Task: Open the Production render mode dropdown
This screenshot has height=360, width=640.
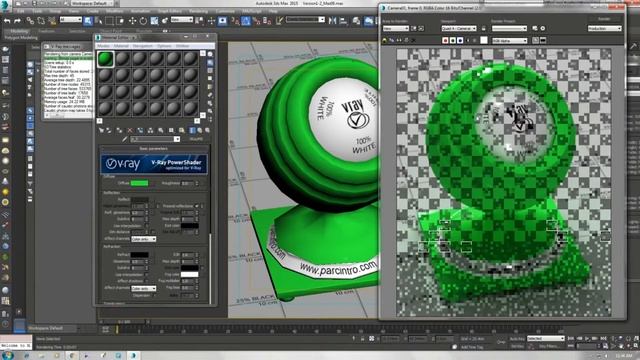Action: point(605,29)
